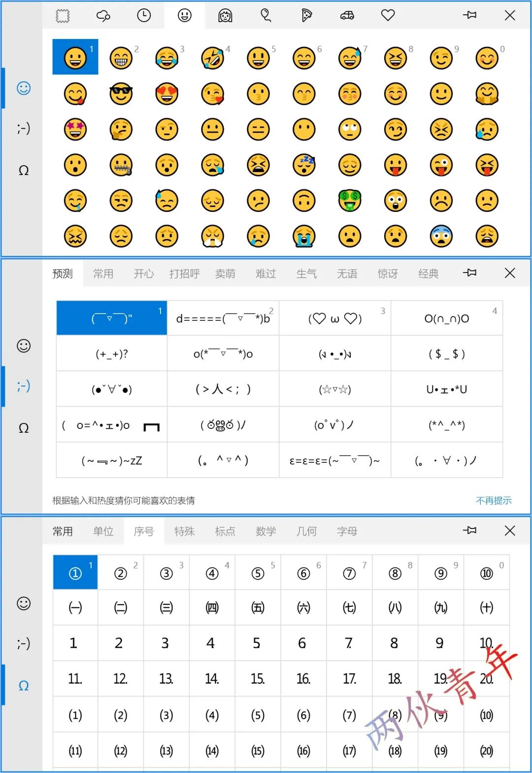Pick the upside-down face emoji
This screenshot has width=532, height=773.
(x=304, y=201)
